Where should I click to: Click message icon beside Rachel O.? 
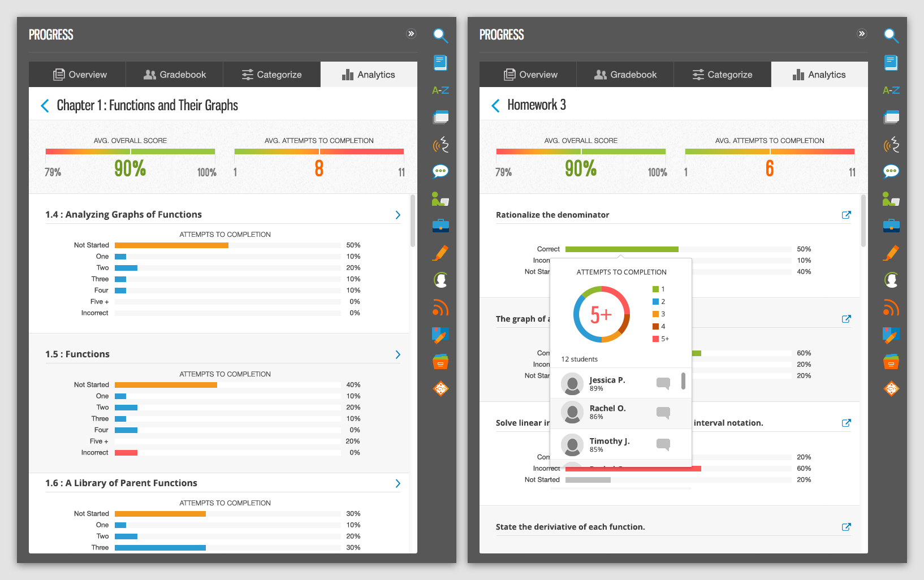point(663,413)
